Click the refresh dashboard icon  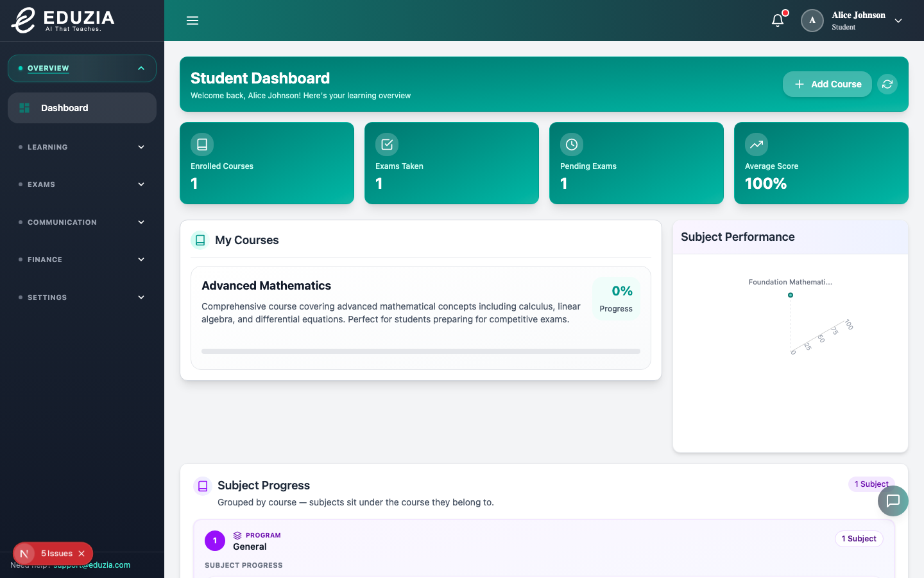tap(887, 84)
